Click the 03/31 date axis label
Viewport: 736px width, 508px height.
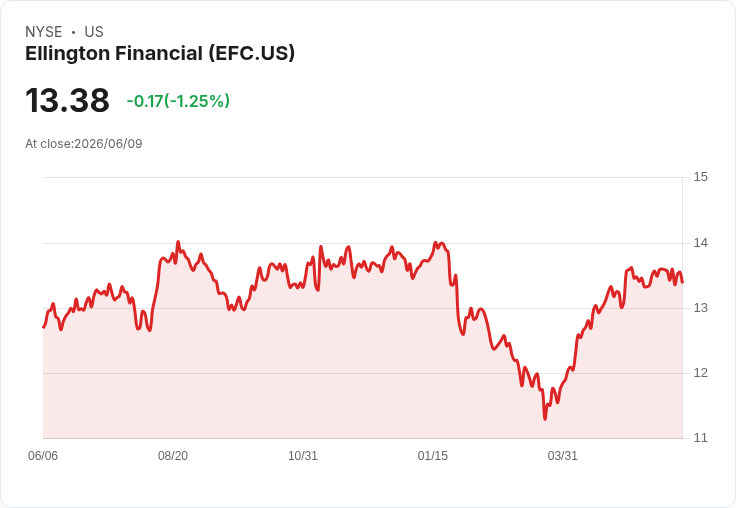click(562, 456)
